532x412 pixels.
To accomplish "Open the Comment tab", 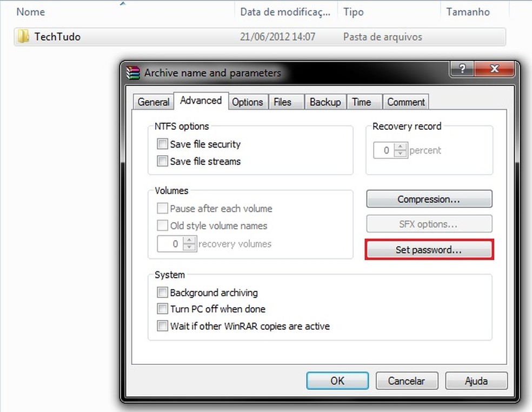I will 406,102.
